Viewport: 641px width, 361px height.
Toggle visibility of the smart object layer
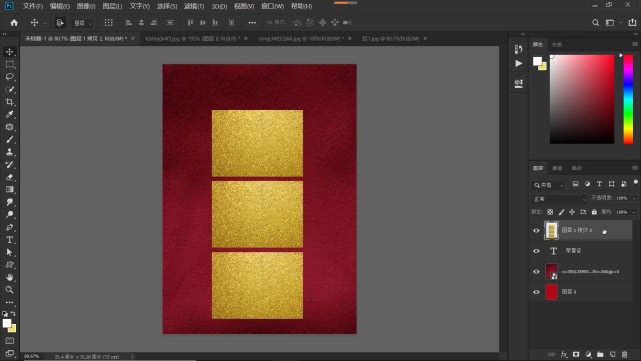536,271
